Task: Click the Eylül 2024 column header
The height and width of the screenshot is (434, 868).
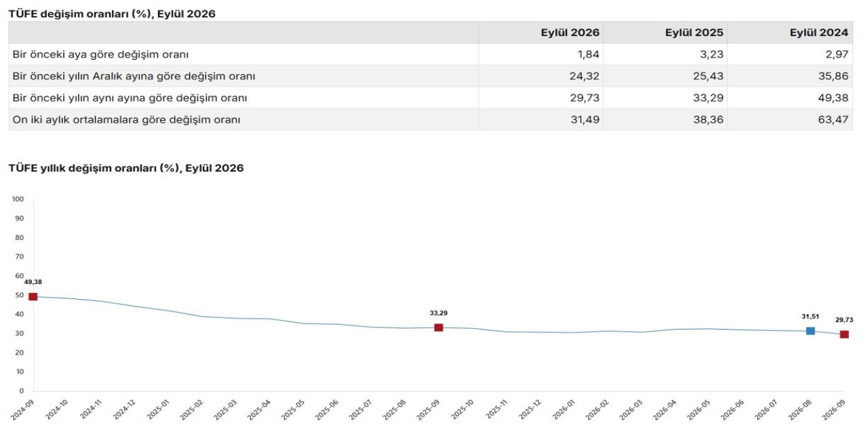Action: click(790, 33)
